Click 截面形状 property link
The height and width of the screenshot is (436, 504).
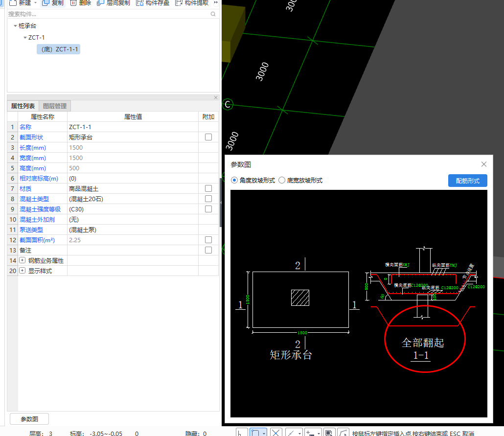(x=31, y=138)
